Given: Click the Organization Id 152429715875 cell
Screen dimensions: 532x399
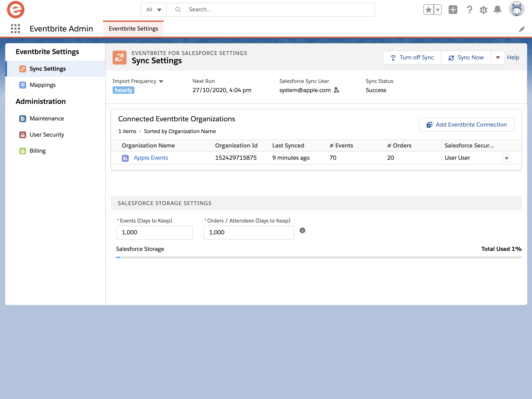Looking at the screenshot, I should [x=236, y=158].
